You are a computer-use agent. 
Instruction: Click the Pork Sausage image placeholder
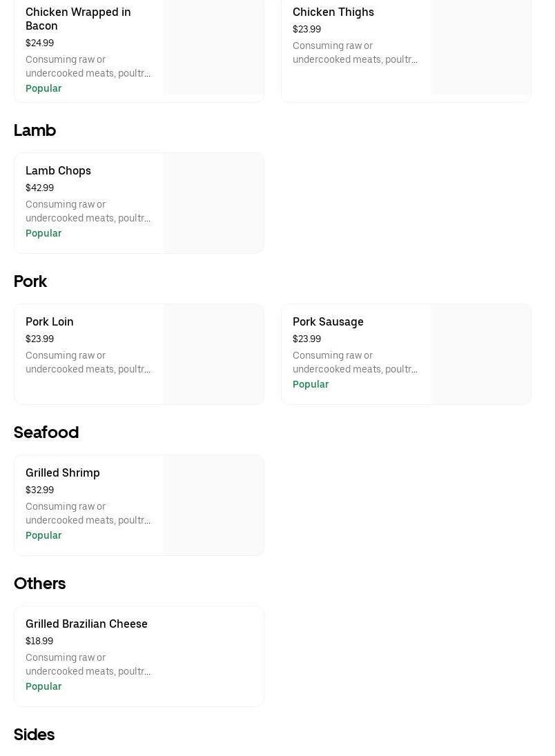(x=480, y=354)
